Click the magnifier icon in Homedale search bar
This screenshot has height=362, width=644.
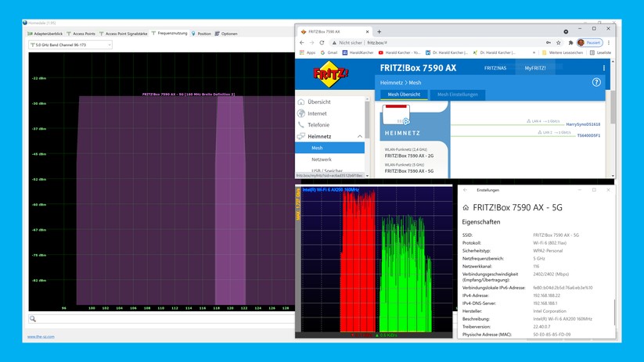click(x=33, y=318)
